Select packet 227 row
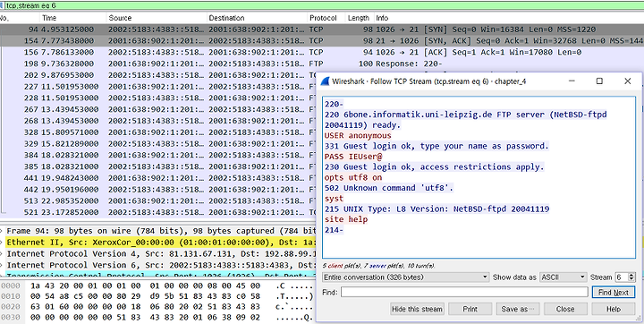The width and height of the screenshot is (644, 324). point(157,87)
